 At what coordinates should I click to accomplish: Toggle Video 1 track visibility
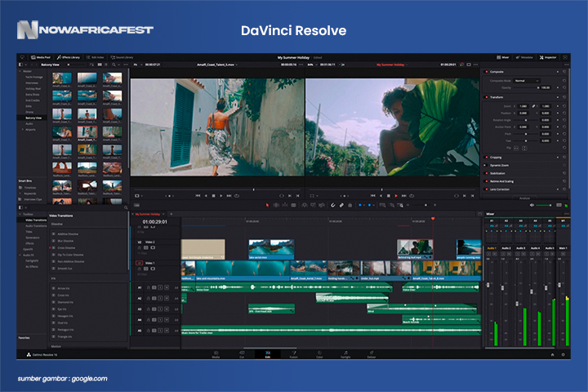153,269
